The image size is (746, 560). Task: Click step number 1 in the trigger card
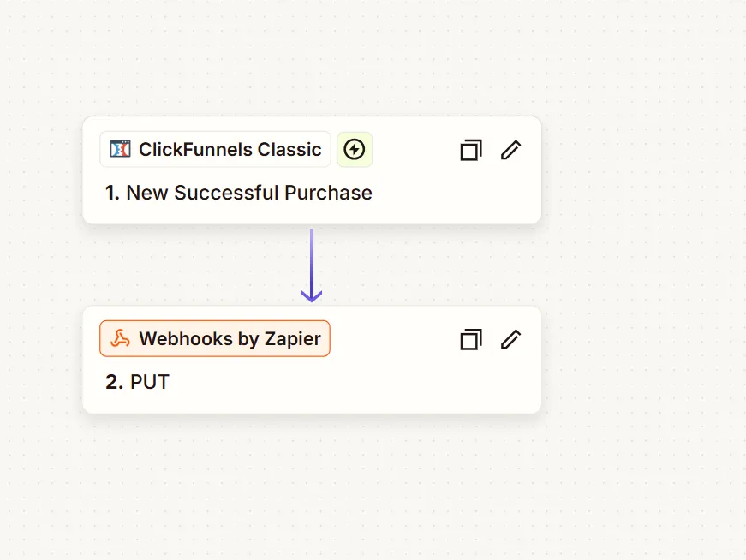(112, 193)
